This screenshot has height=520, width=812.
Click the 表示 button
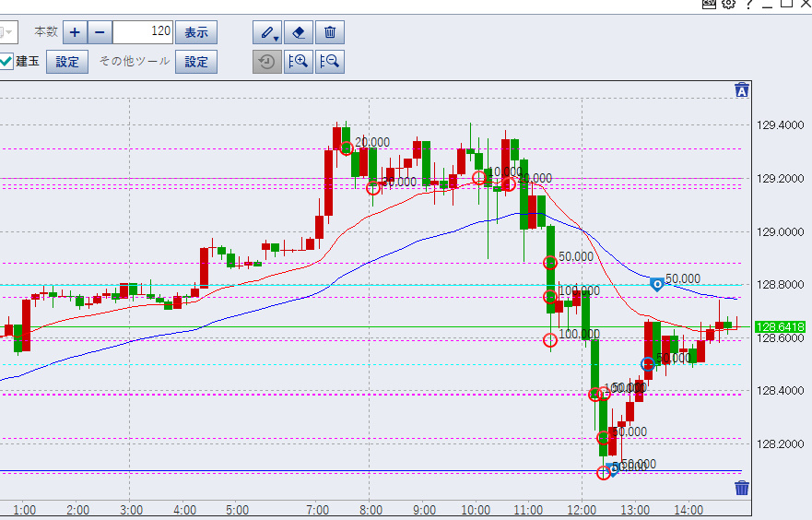[195, 32]
